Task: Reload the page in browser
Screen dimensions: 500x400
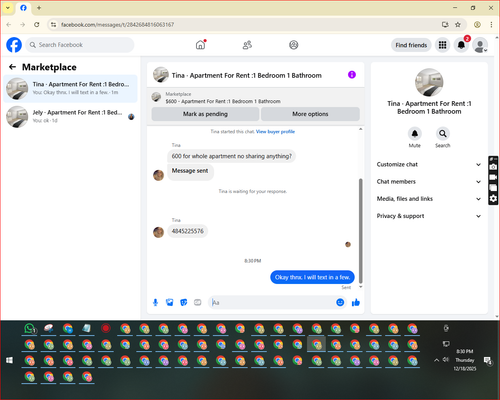Action: [x=37, y=25]
